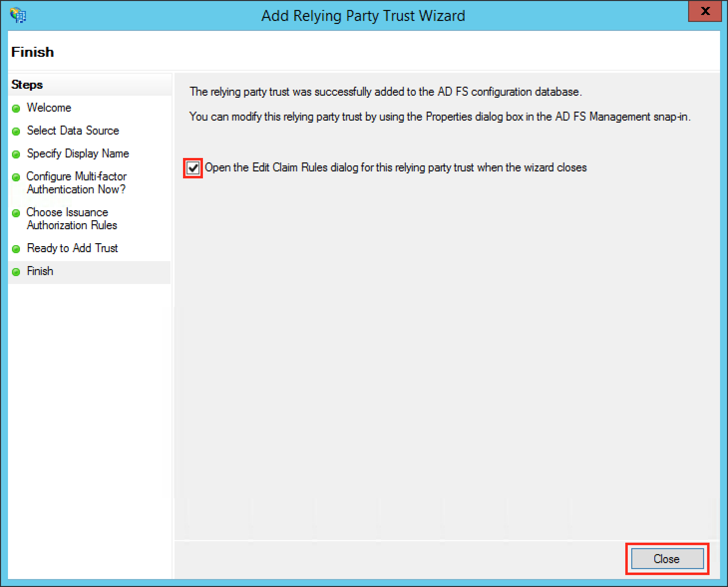Viewport: 728px width, 587px height.
Task: Click the 'Add Relying Party Trust Wizard' title bar
Action: coord(363,16)
